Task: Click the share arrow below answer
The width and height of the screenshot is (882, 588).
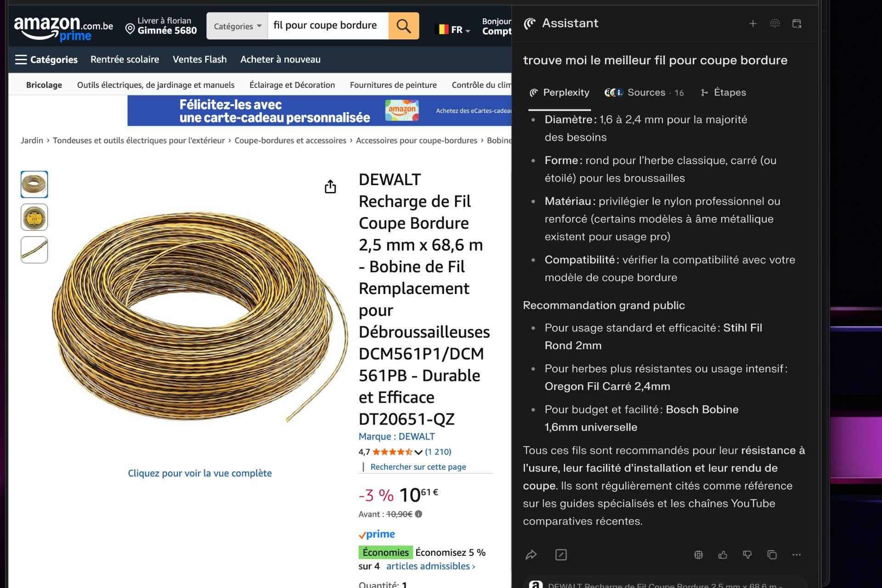Action: [531, 555]
